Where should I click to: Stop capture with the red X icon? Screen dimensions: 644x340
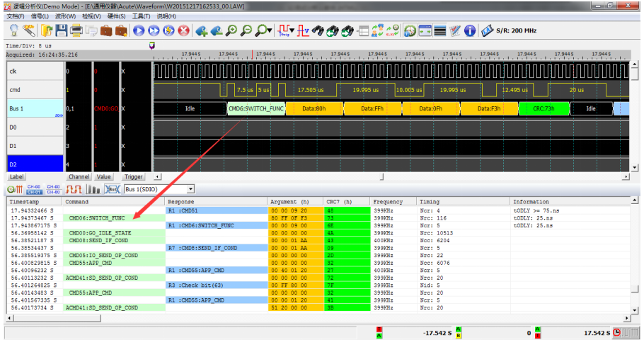coord(183,30)
